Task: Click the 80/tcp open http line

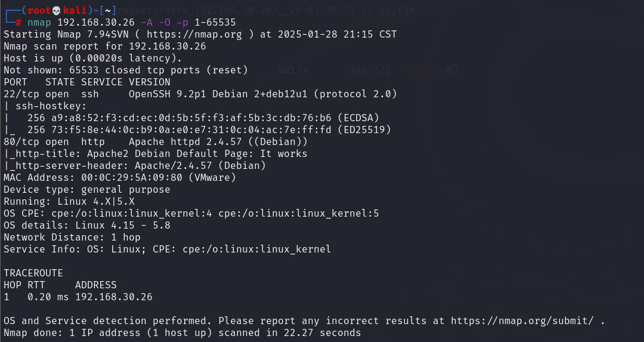Action: tap(156, 142)
